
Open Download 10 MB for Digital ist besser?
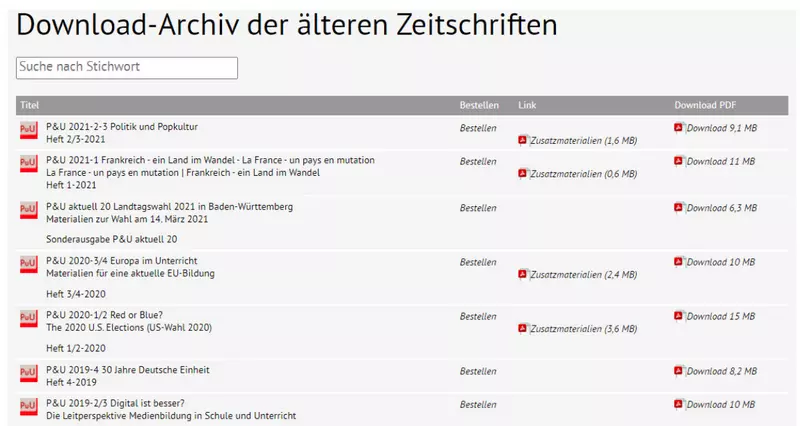(x=720, y=405)
